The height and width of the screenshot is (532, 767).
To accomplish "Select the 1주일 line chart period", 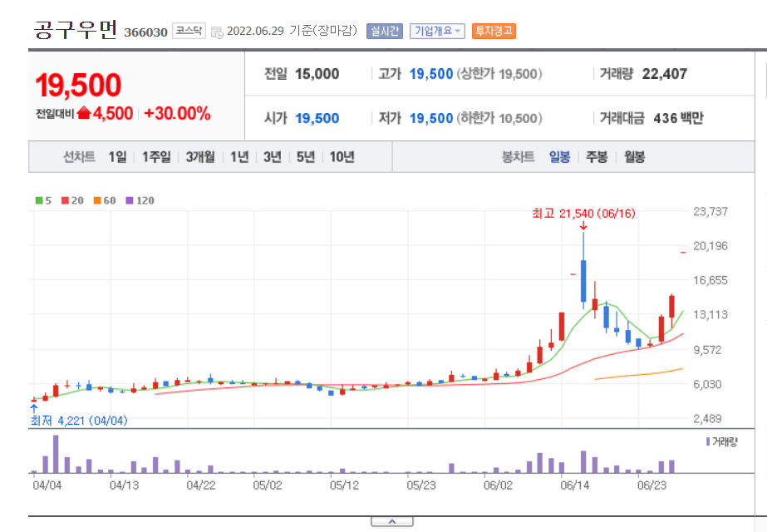I will click(156, 157).
